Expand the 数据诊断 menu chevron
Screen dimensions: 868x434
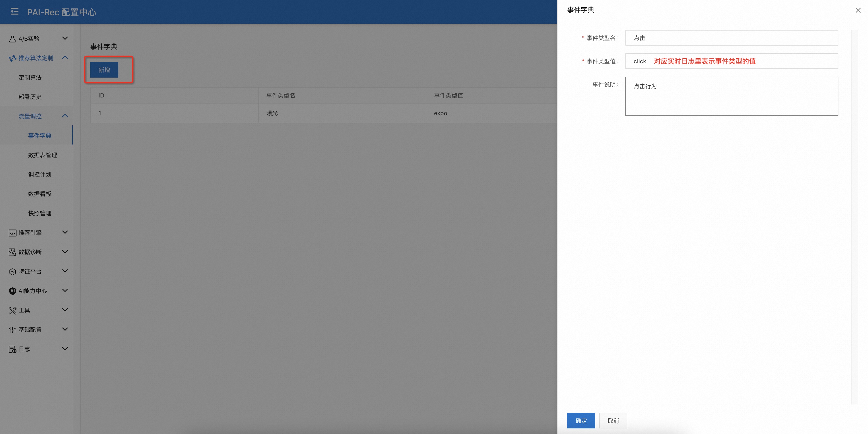tap(65, 251)
